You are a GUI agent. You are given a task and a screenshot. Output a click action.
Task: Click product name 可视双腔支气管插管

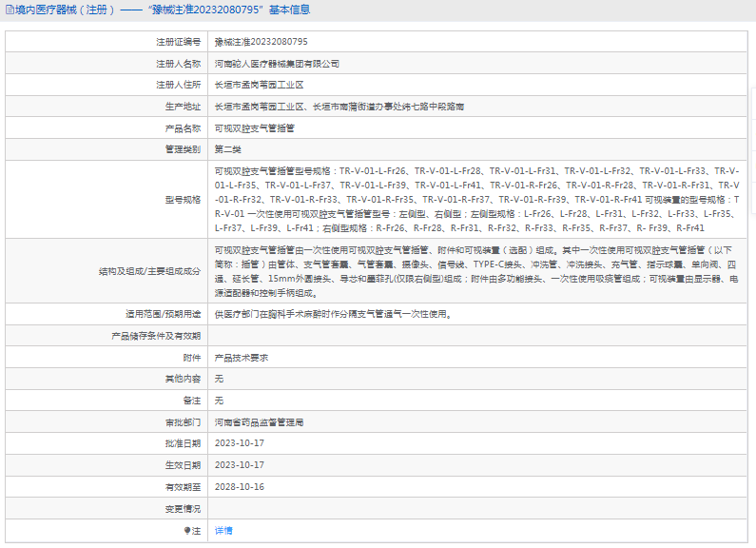255,128
